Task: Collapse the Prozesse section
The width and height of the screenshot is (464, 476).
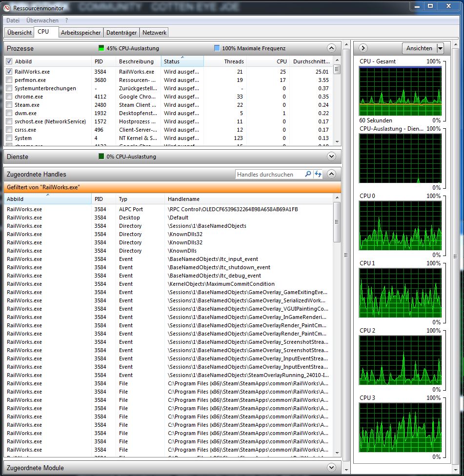Action: click(331, 48)
